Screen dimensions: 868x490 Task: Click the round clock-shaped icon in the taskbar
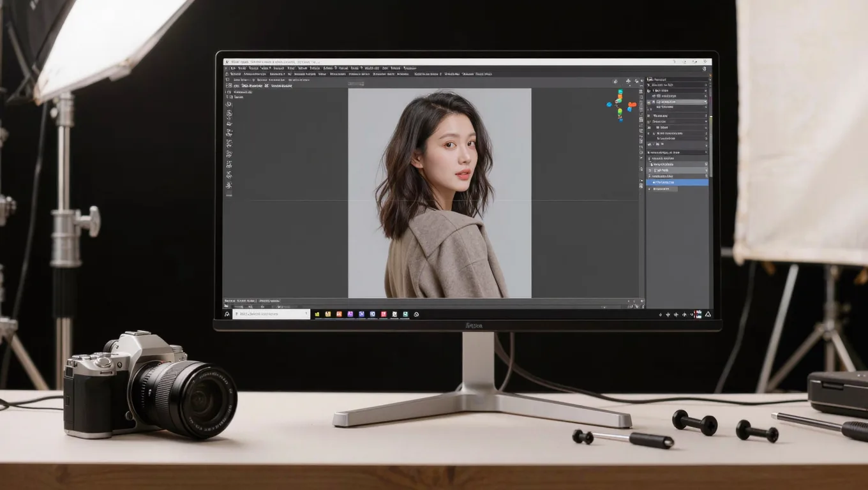[x=416, y=314]
